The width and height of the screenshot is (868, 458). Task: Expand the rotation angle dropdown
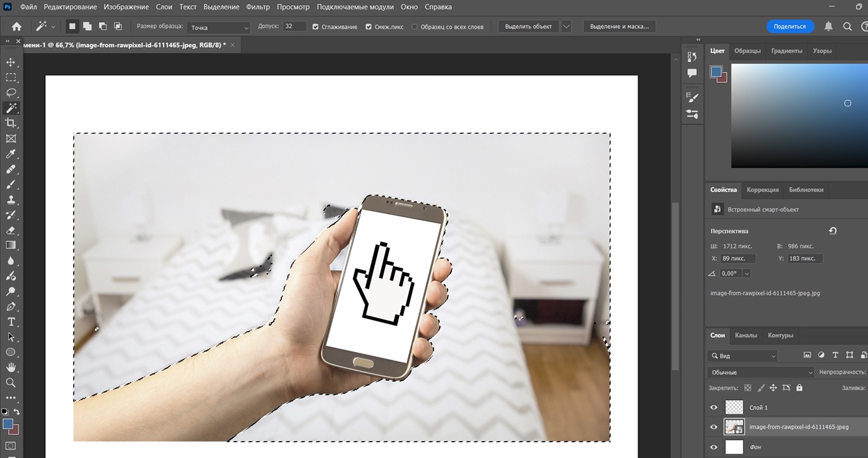(x=746, y=273)
